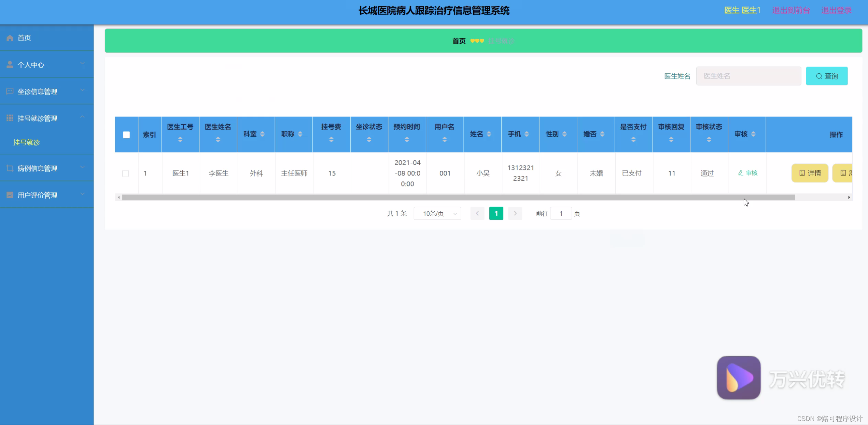The height and width of the screenshot is (425, 868).
Task: Toggle the select-all checkbox in table header
Action: point(126,135)
